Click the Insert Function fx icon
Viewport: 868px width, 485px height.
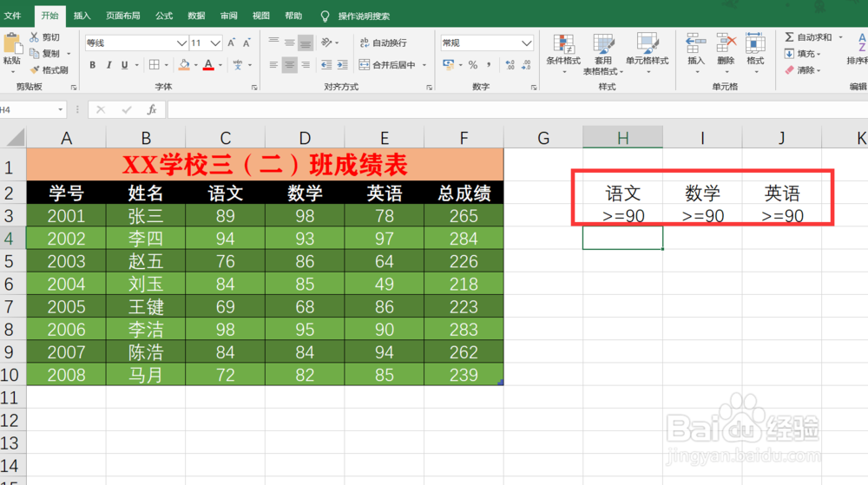click(x=152, y=109)
